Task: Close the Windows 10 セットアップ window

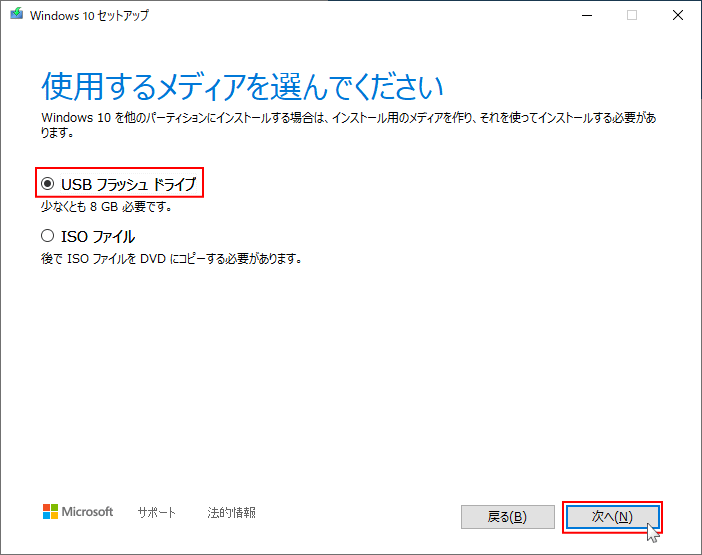Action: point(678,15)
